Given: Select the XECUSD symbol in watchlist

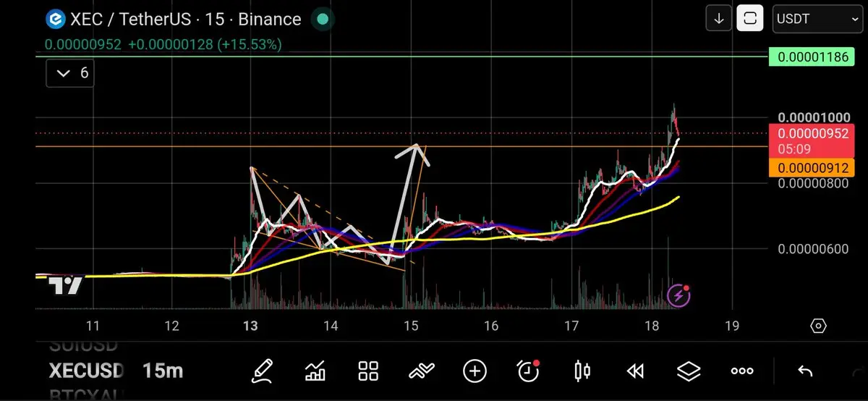Looking at the screenshot, I should [x=87, y=371].
